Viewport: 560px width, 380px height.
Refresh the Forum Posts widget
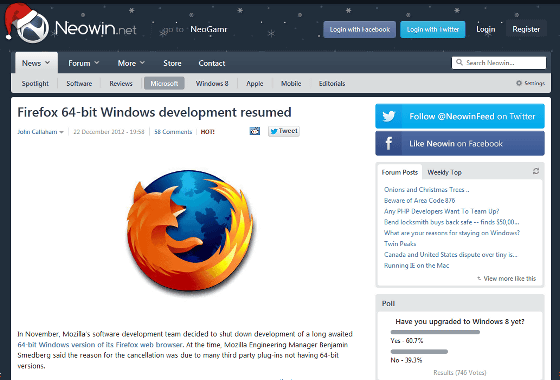[536, 171]
